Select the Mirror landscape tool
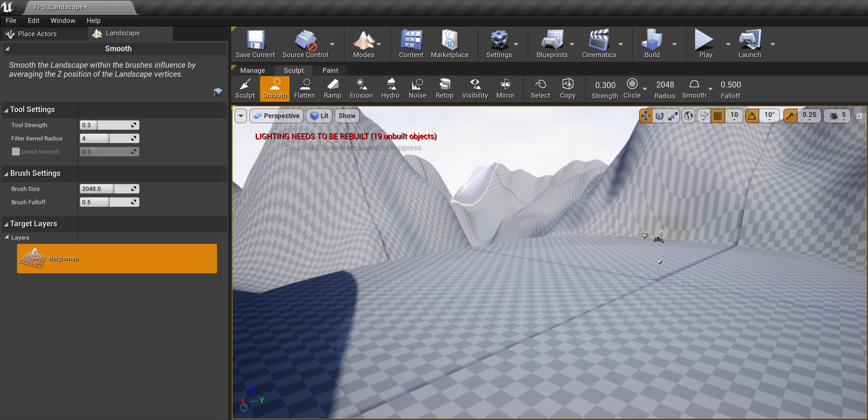 (505, 88)
